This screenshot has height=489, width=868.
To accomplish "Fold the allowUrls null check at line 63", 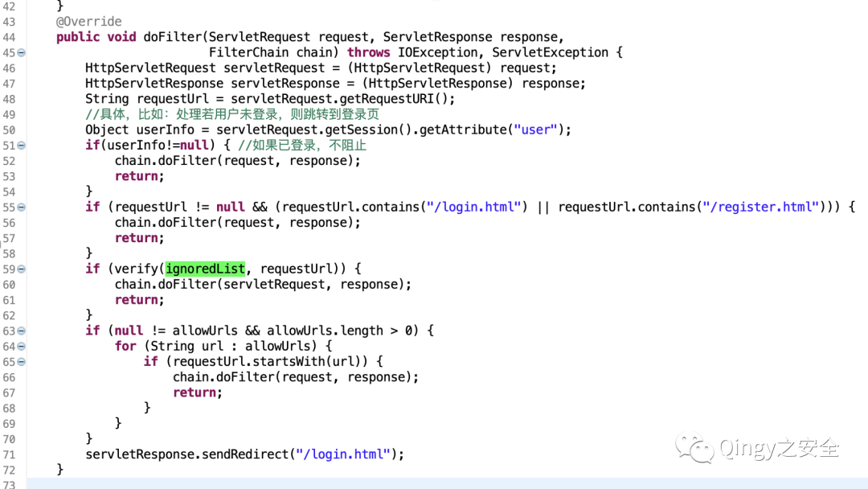I will pos(22,331).
